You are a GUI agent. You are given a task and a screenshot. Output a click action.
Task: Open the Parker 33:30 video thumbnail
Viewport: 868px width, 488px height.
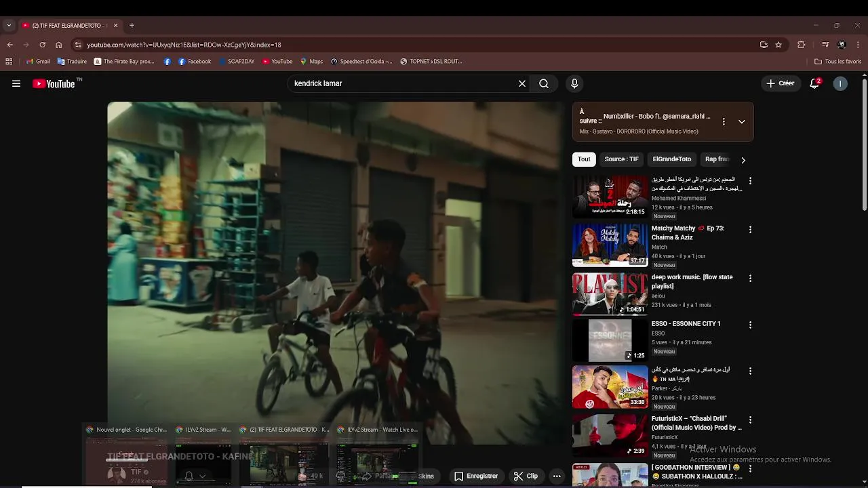pos(610,387)
